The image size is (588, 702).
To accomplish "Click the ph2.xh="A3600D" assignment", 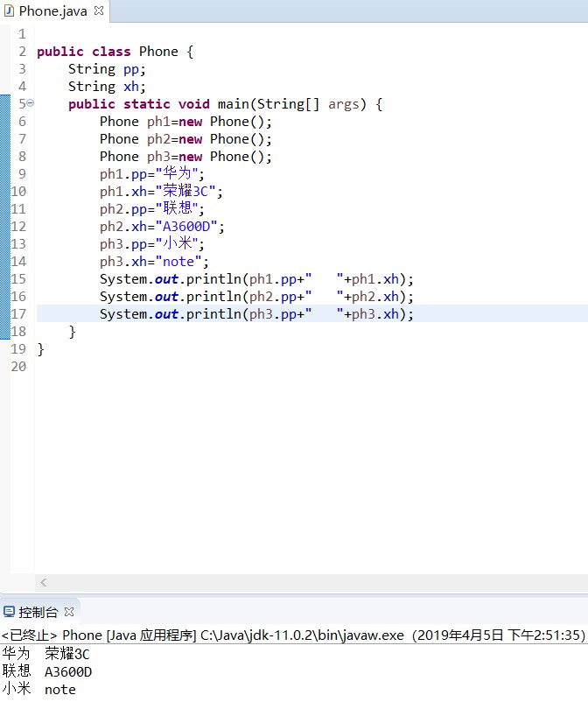I will pyautogui.click(x=162, y=227).
